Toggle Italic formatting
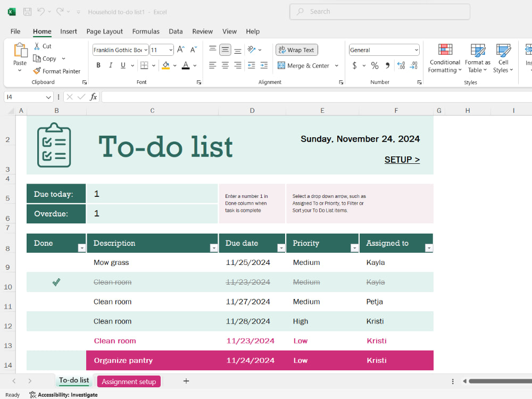 pyautogui.click(x=111, y=65)
